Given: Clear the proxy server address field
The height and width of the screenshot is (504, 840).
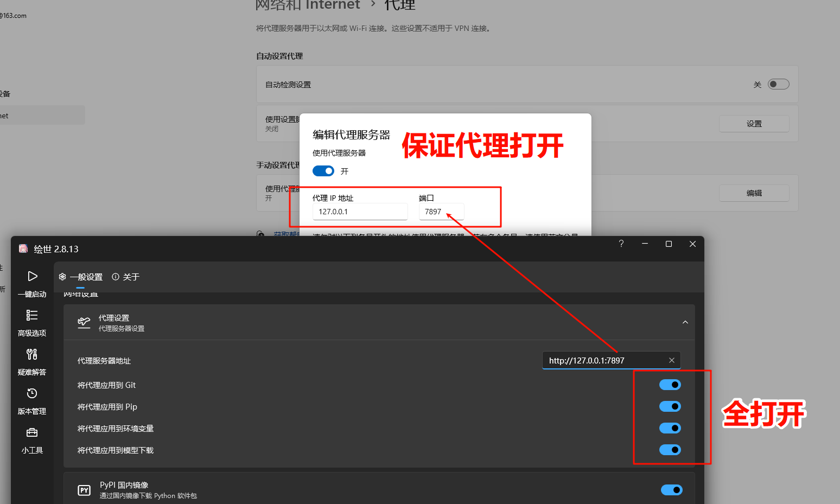Looking at the screenshot, I should [672, 360].
